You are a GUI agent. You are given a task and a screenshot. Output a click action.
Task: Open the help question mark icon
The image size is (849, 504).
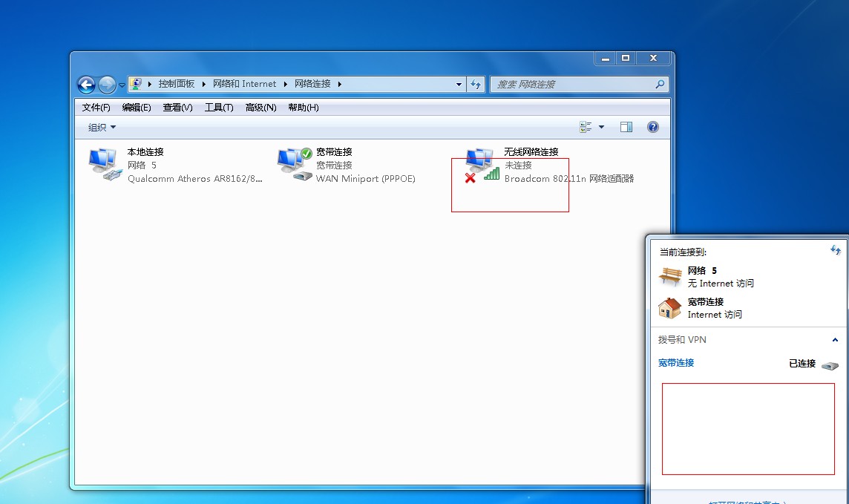653,127
